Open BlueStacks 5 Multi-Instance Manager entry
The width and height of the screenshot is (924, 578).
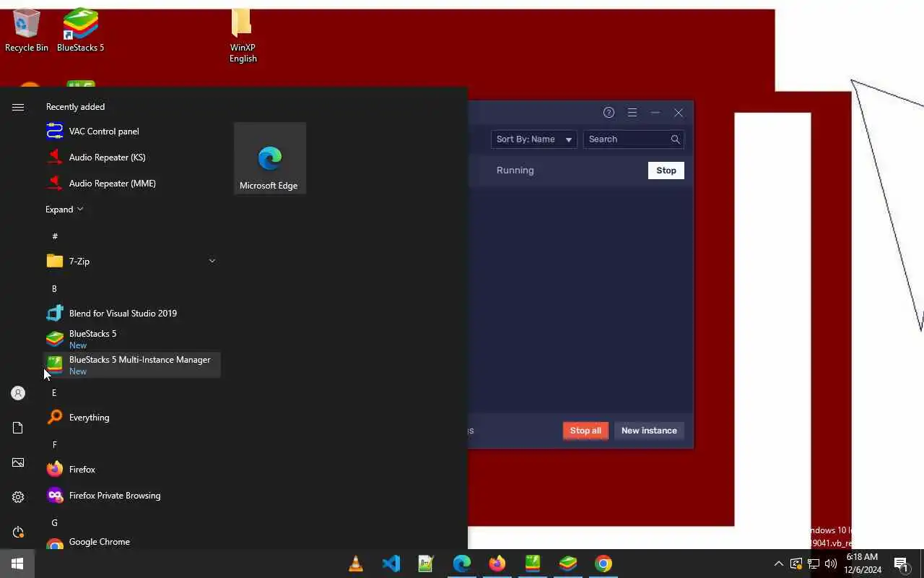click(131, 366)
